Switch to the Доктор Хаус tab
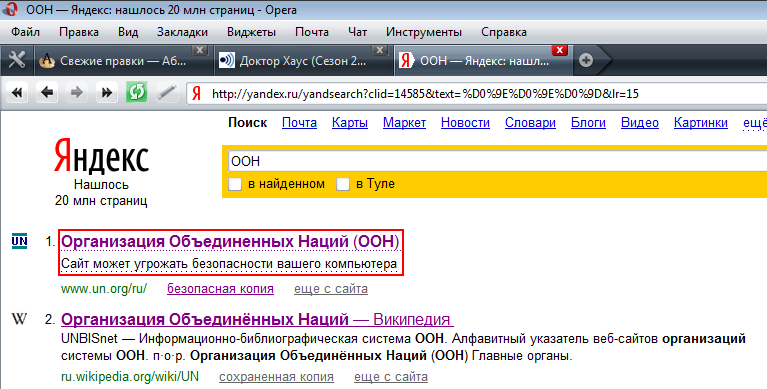Viewport: 767px width, 389px height. pyautogui.click(x=302, y=61)
